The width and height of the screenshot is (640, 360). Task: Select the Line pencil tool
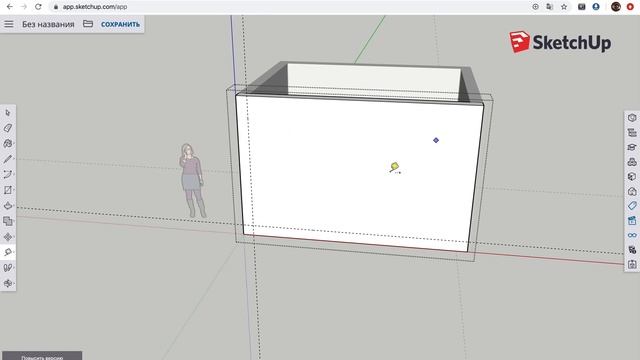coord(8,159)
